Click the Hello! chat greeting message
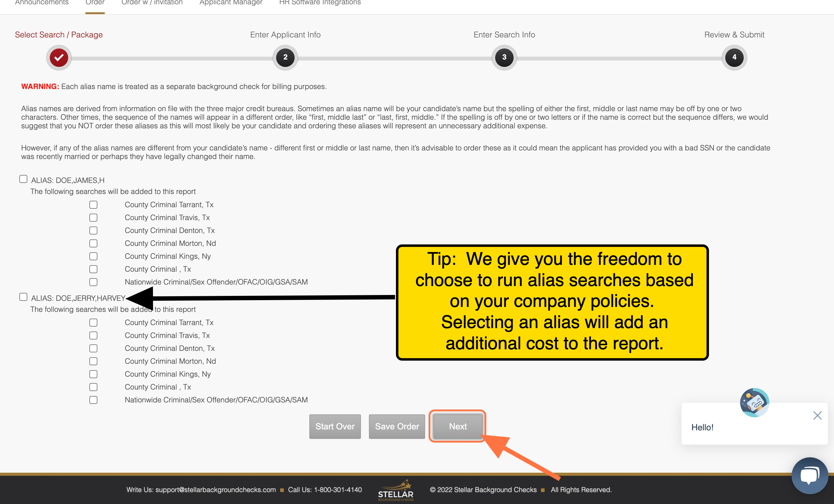This screenshot has width=834, height=504. pyautogui.click(x=702, y=427)
